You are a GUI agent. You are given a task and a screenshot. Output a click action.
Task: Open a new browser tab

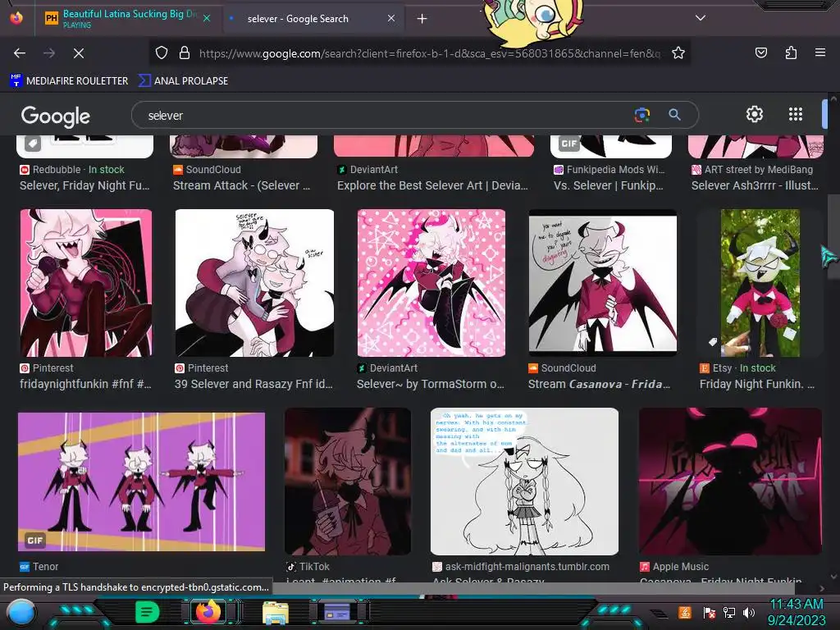422,19
